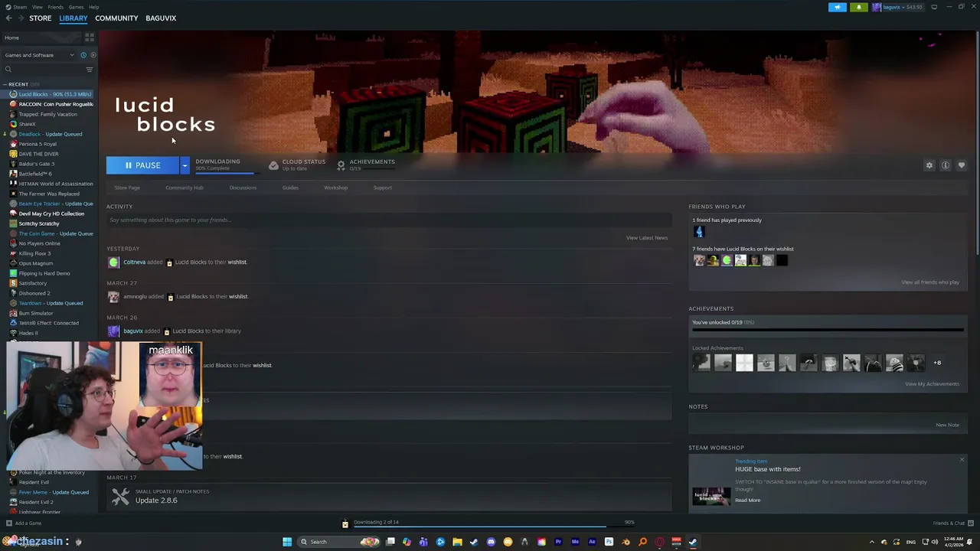Open advanced library filter options icon
Image resolution: width=980 pixels, height=551 pixels.
(x=90, y=70)
